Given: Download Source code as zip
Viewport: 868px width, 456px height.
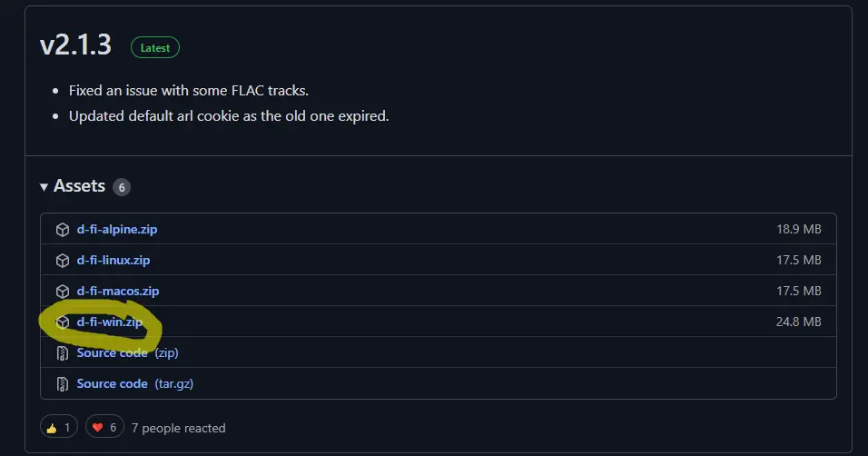Looking at the screenshot, I should coord(127,353).
